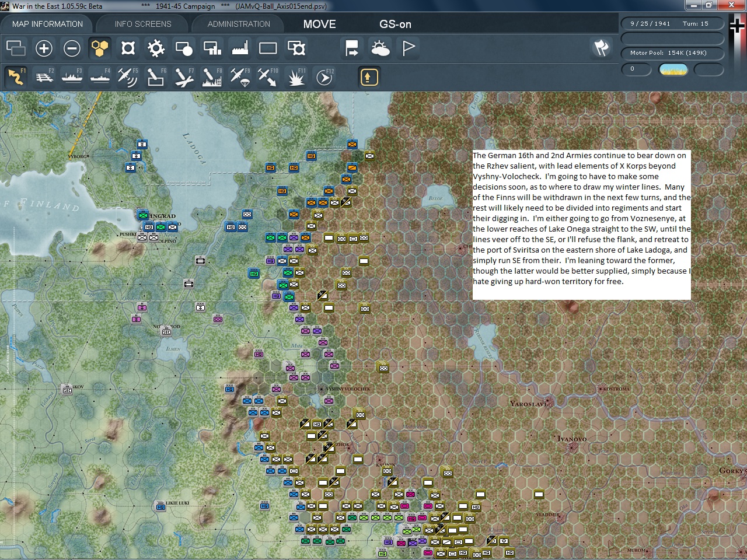Click the flag with arrow icon
Screen dimensions: 747x560
pos(352,48)
